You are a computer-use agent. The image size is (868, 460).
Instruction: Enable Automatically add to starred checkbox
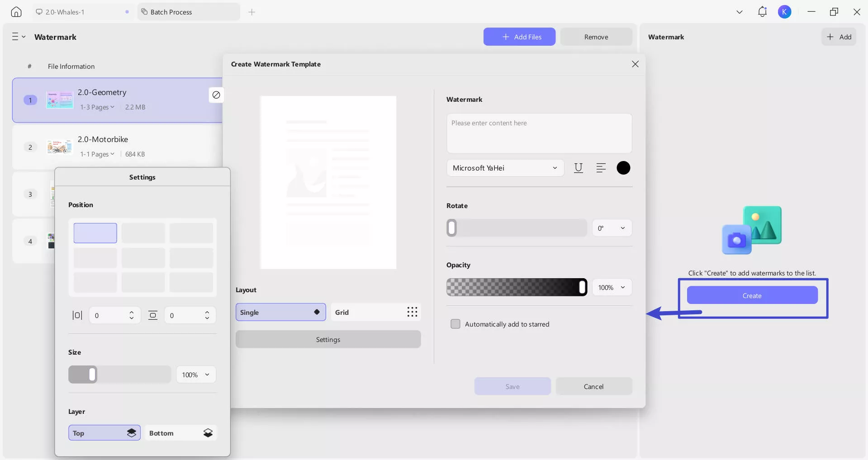455,324
